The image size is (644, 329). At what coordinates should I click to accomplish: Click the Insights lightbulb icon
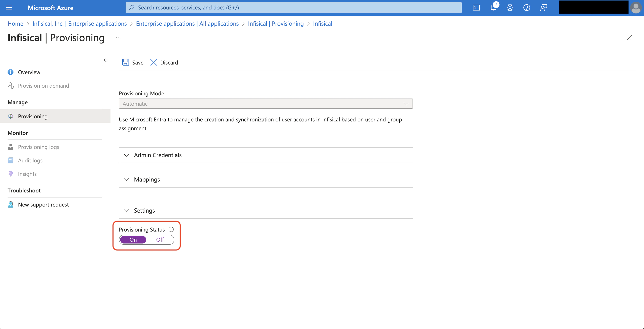coord(11,174)
